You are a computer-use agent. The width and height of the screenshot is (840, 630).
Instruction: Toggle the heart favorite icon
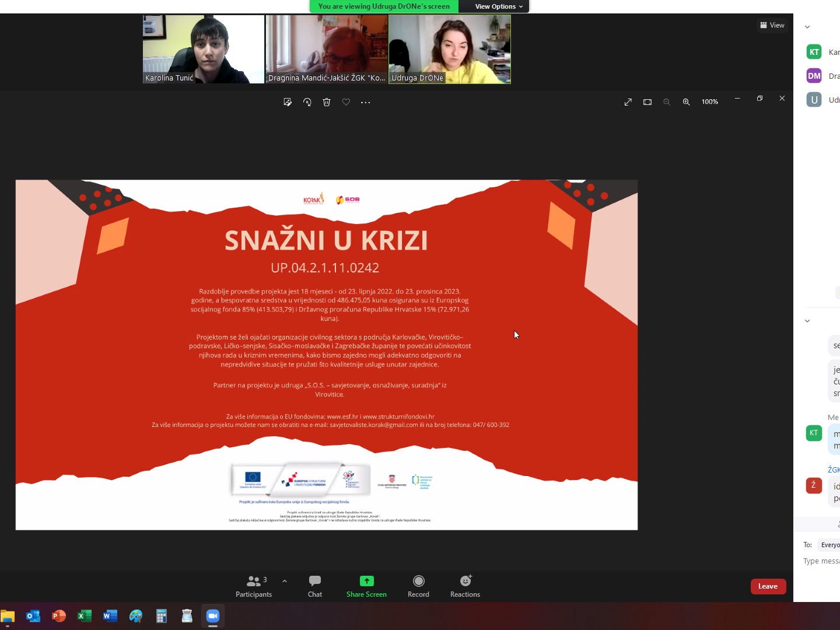pyautogui.click(x=346, y=102)
